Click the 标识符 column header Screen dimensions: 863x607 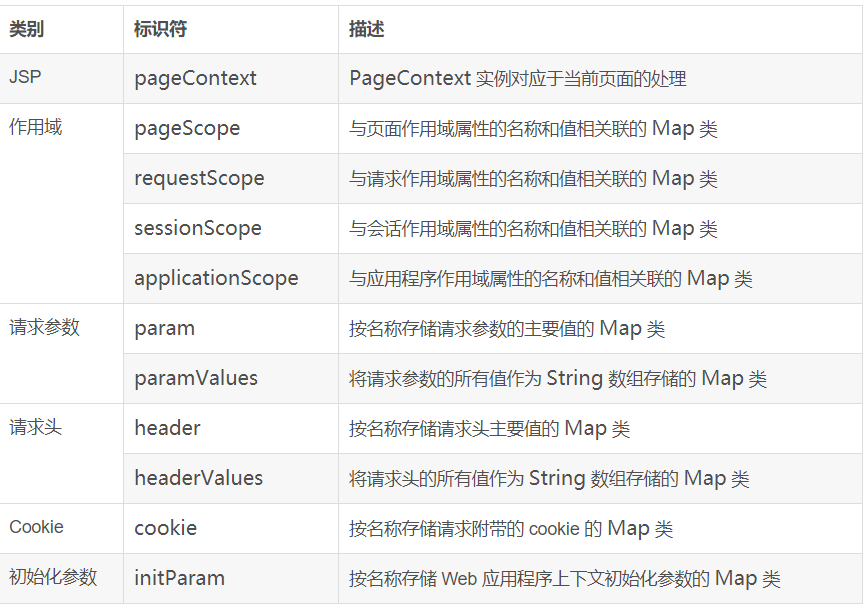click(x=160, y=29)
